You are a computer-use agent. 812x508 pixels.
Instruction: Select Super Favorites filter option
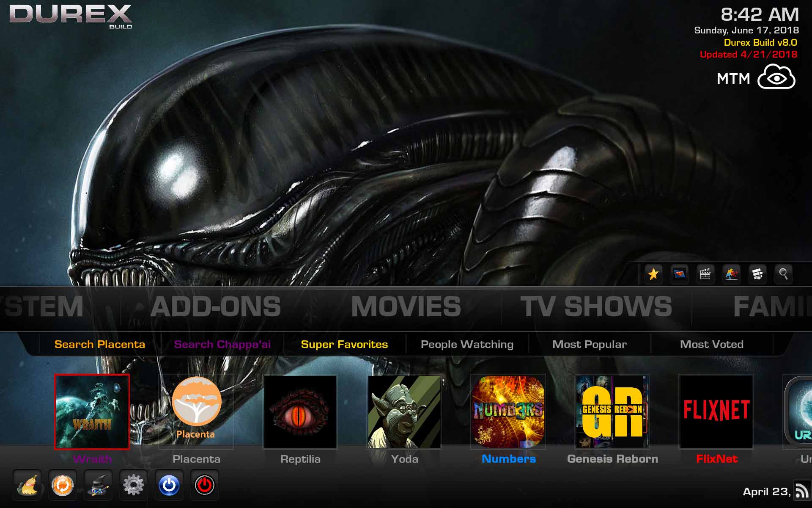coord(344,344)
